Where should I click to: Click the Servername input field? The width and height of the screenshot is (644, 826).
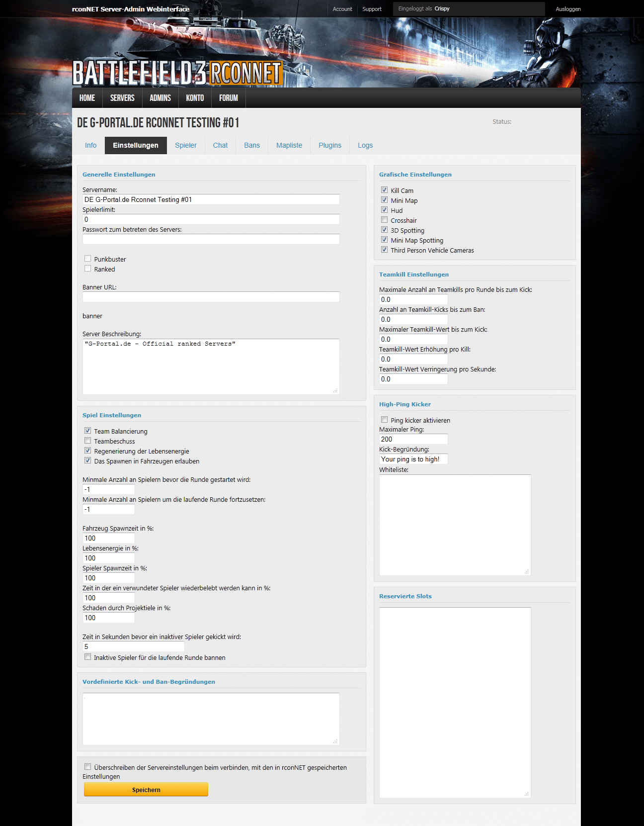pyautogui.click(x=211, y=199)
